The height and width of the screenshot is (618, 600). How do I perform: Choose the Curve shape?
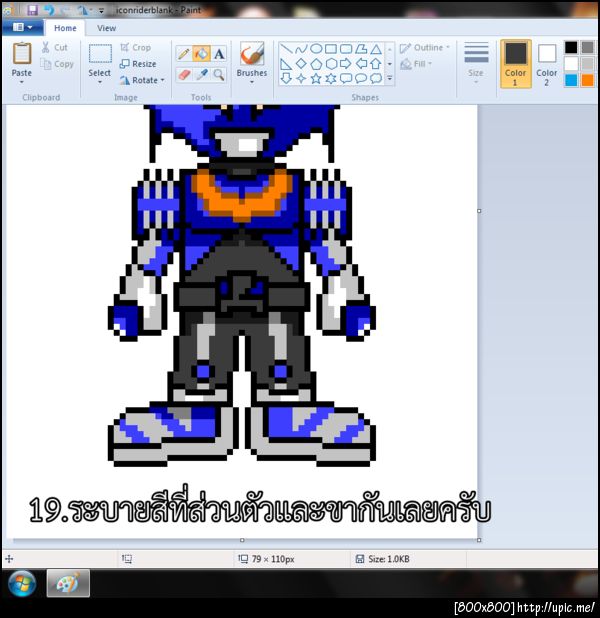tap(301, 49)
